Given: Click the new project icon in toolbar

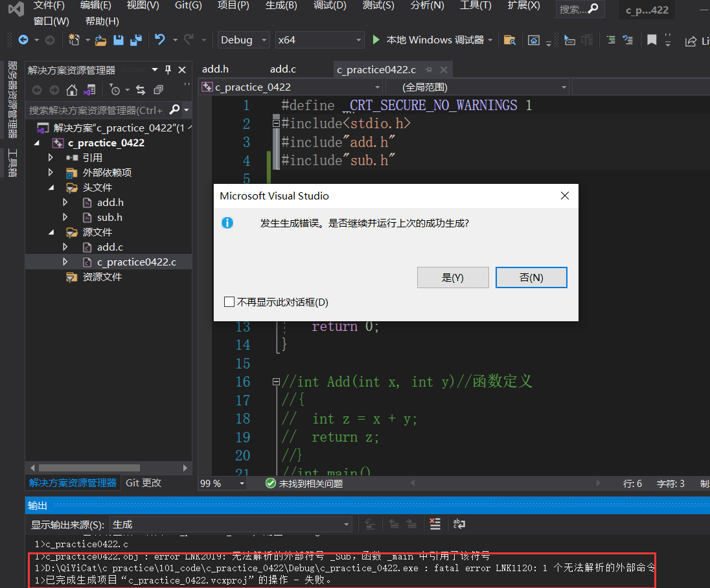Looking at the screenshot, I should point(73,40).
